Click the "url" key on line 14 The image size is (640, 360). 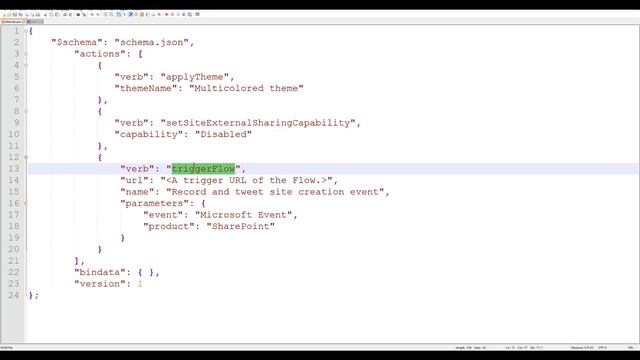pyautogui.click(x=134, y=180)
